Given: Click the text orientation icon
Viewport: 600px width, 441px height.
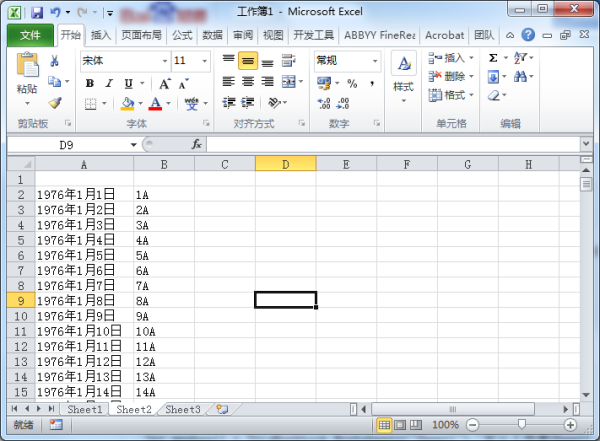Looking at the screenshot, I should [274, 103].
